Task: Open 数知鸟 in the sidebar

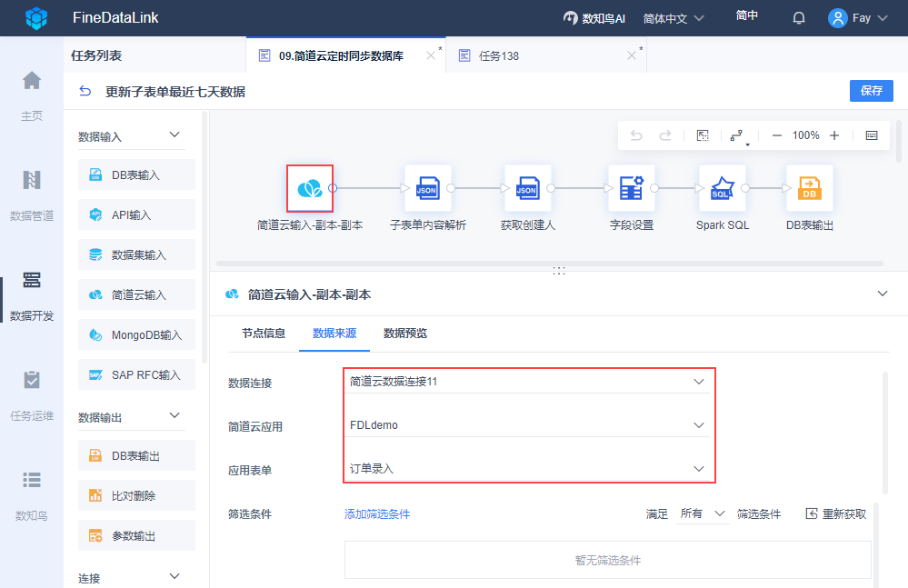Action: click(x=32, y=496)
